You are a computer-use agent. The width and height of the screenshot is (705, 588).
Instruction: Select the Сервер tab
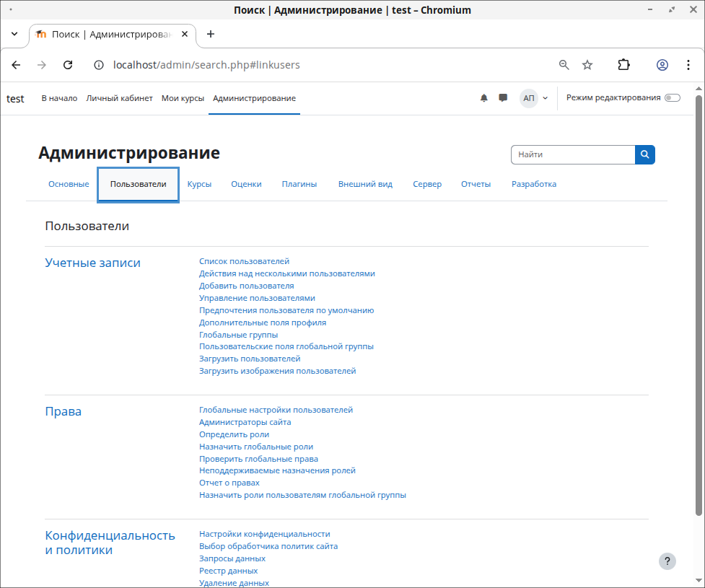(x=426, y=184)
